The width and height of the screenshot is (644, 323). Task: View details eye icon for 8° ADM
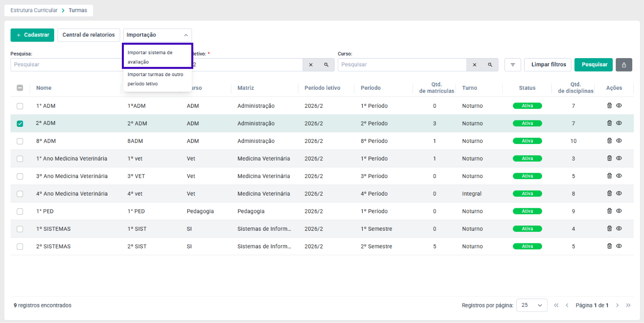pyautogui.click(x=619, y=141)
